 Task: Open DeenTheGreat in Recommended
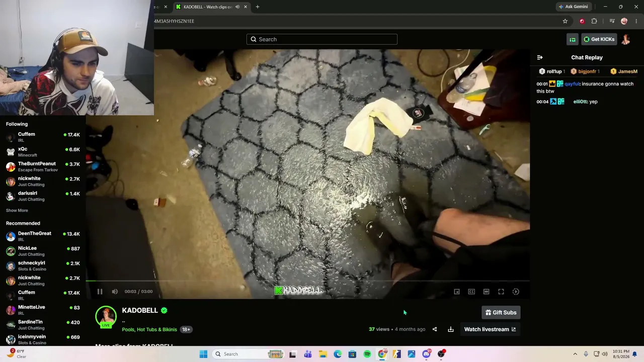[x=43, y=236]
